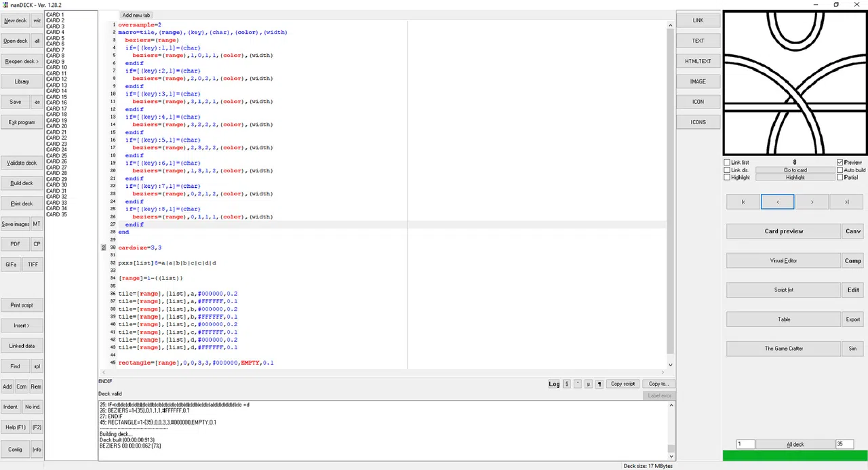Insert an HTMLTEXT directive

(x=698, y=61)
